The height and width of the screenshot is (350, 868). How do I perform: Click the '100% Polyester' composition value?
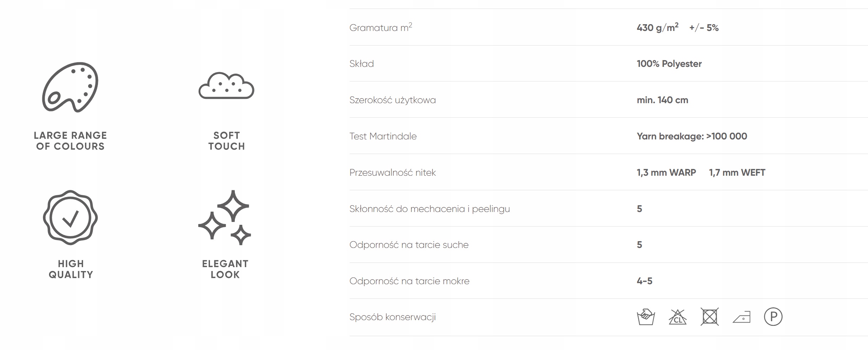pos(669,64)
